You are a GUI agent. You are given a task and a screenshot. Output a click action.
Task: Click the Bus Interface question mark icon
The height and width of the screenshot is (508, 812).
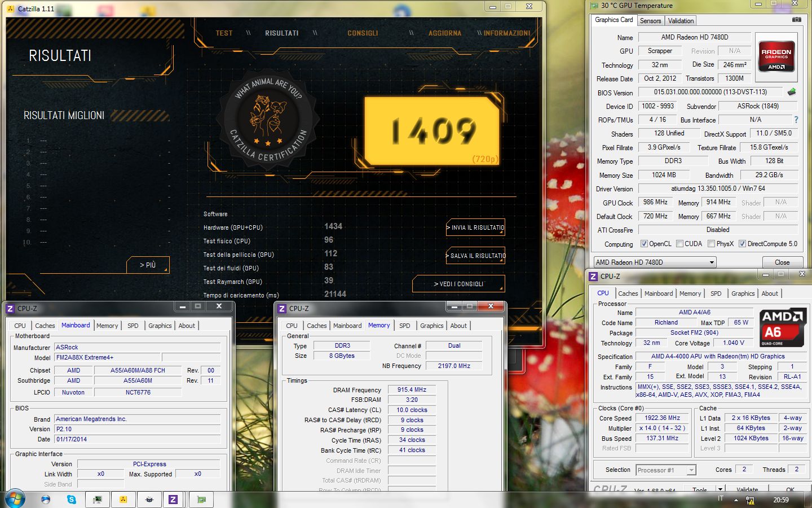796,120
